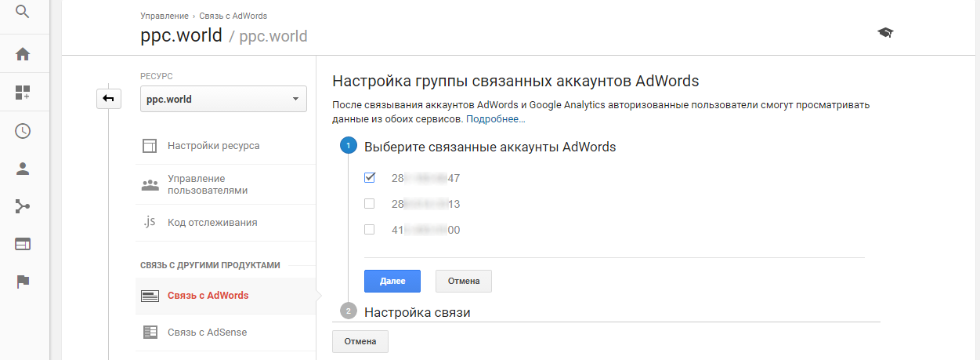The height and width of the screenshot is (360, 980).
Task: Click the РЕСУРС column label
Action: point(157,76)
